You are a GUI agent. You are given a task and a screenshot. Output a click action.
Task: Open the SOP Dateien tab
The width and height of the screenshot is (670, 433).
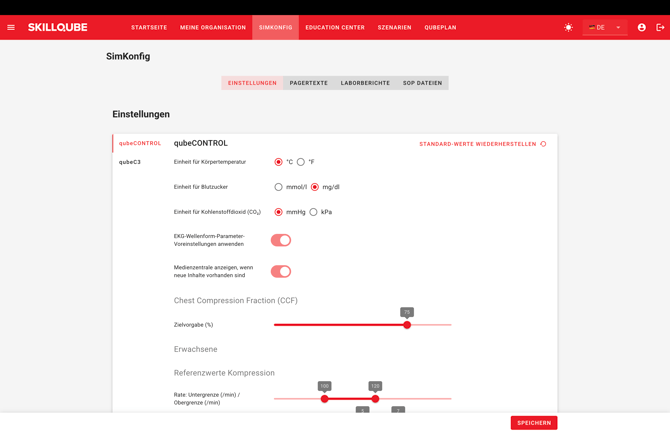[422, 83]
